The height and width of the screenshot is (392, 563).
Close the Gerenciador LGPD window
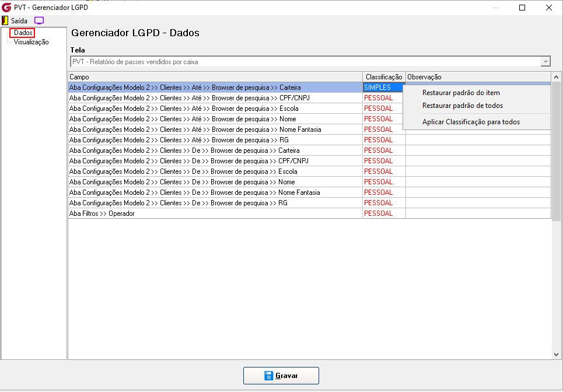pos(548,8)
